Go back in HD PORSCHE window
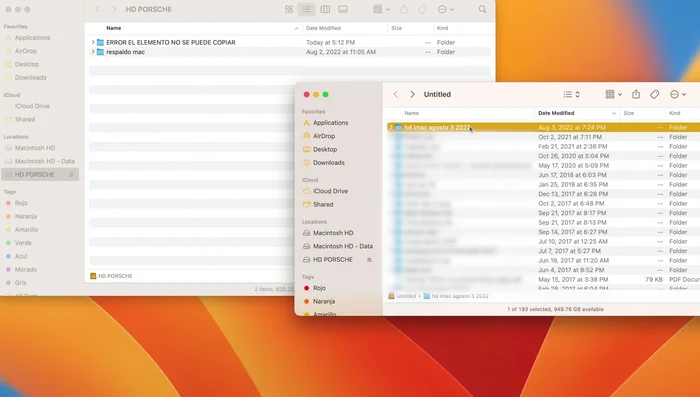The width and height of the screenshot is (700, 397). click(97, 9)
